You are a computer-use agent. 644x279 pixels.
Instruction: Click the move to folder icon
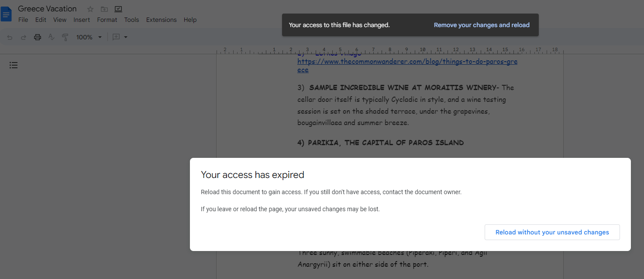pos(104,9)
